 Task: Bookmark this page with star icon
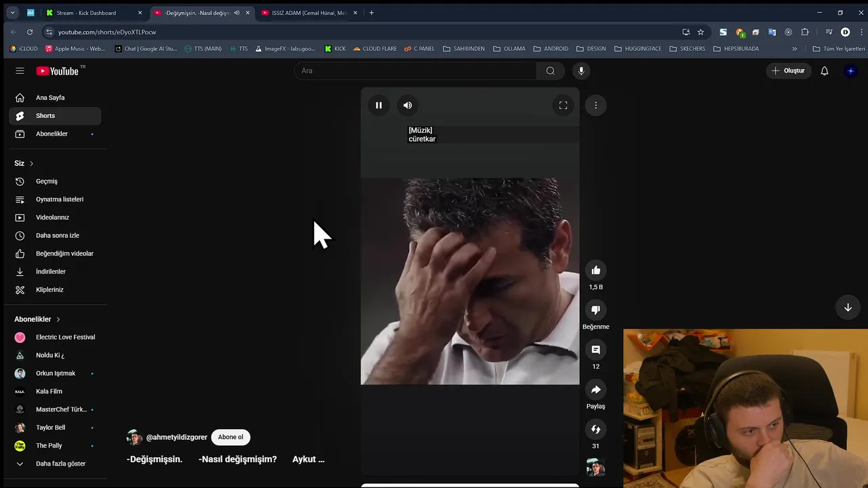coord(701,32)
